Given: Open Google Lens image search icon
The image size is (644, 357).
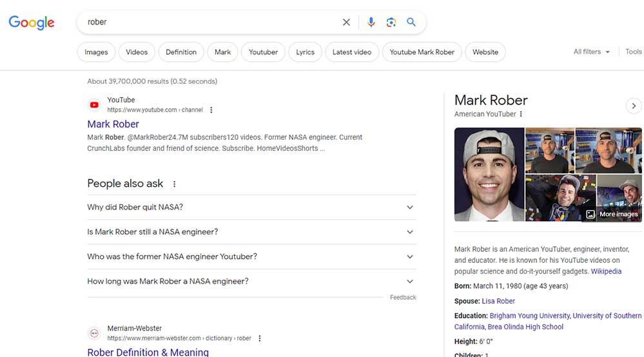Looking at the screenshot, I should pos(391,22).
